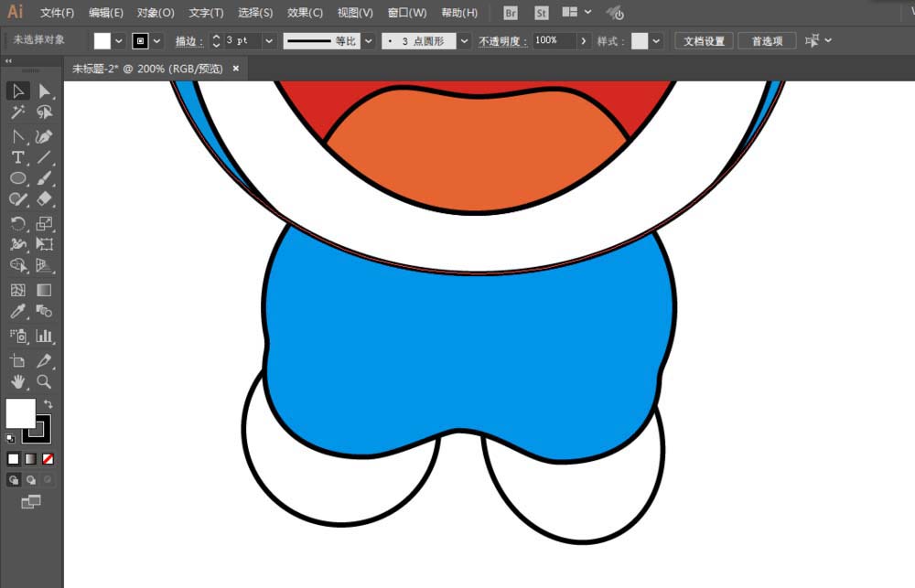
Task: Activate the Zoom magnifier tool
Action: coord(44,381)
